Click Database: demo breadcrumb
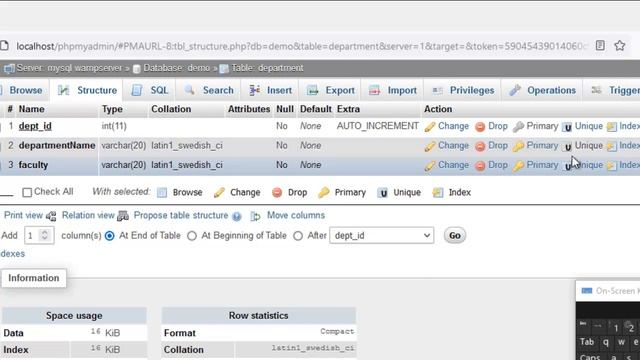 (x=176, y=68)
